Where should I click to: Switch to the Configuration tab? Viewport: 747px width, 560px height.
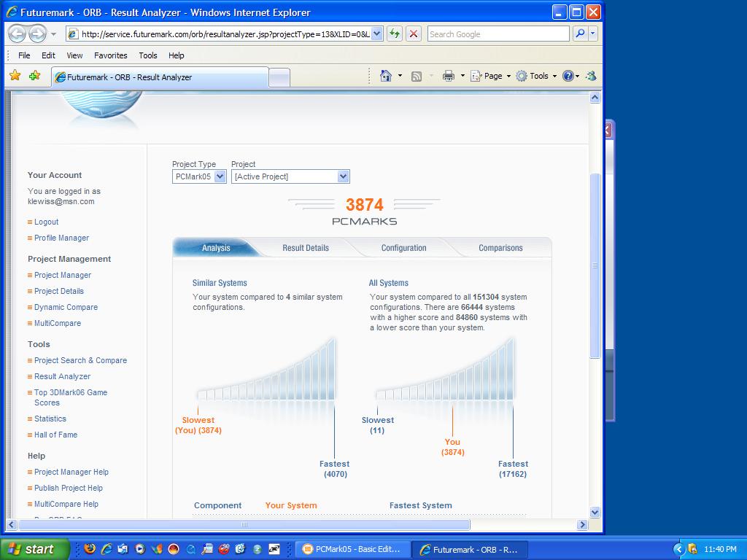403,248
